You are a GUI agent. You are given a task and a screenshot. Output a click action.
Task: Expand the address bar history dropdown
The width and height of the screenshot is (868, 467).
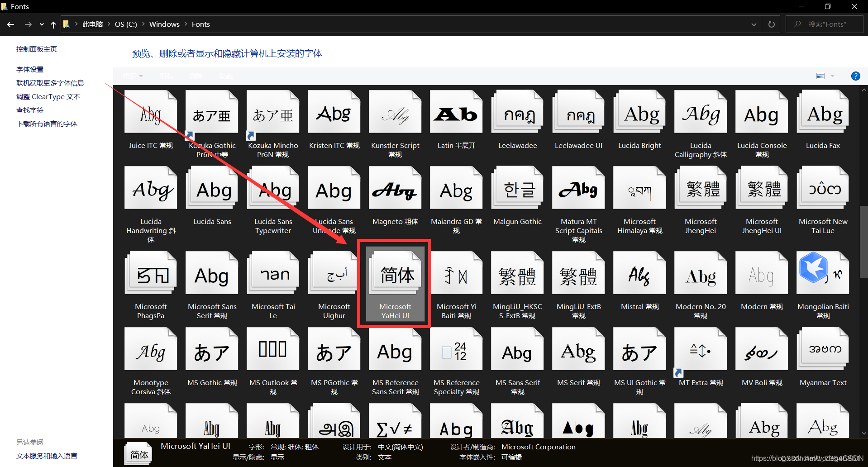click(x=754, y=24)
